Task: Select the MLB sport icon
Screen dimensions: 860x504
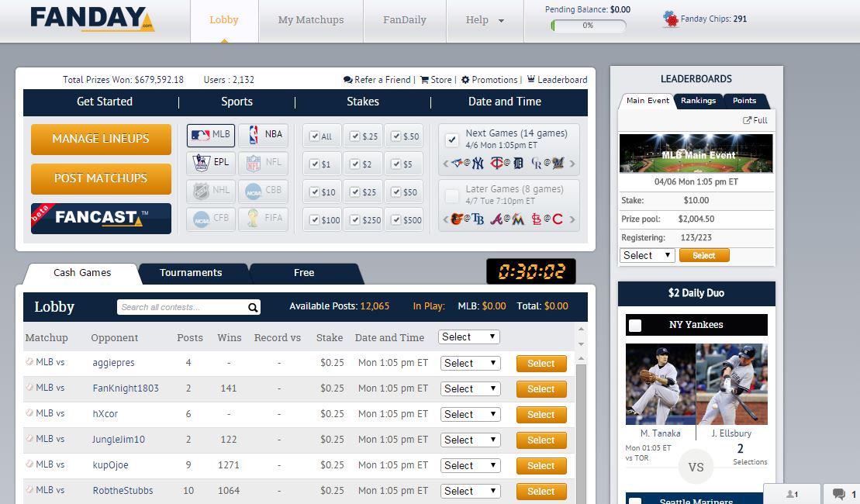Action: 211,135
